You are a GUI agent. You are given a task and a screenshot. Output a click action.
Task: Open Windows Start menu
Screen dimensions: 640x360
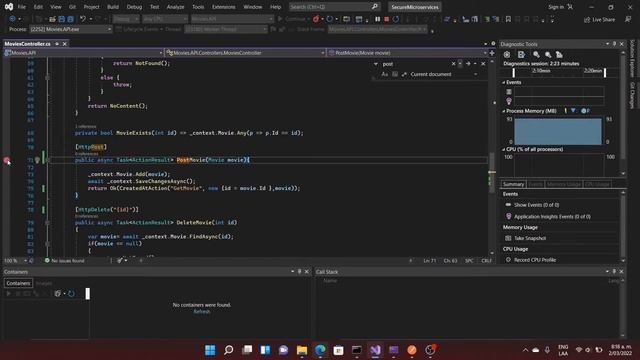210,350
